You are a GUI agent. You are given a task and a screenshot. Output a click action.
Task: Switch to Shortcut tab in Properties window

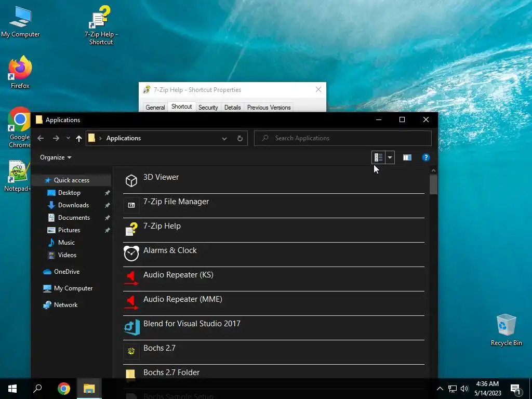(x=181, y=107)
